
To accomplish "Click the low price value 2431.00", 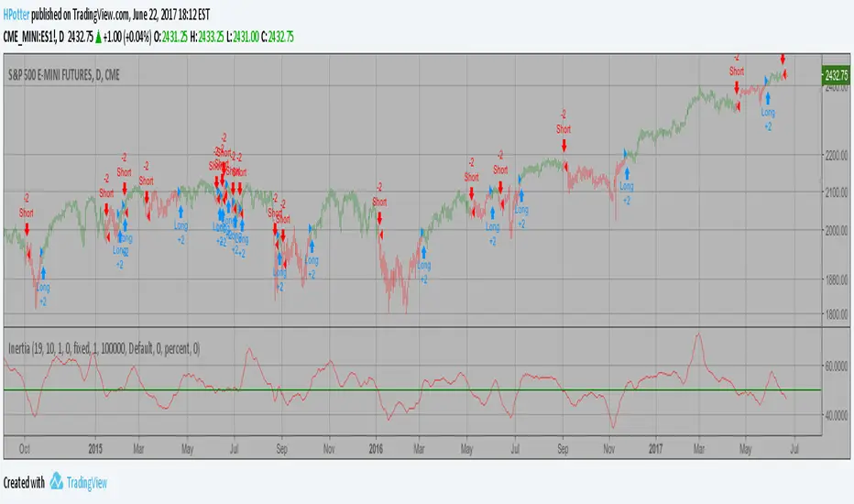I will 246,37.
